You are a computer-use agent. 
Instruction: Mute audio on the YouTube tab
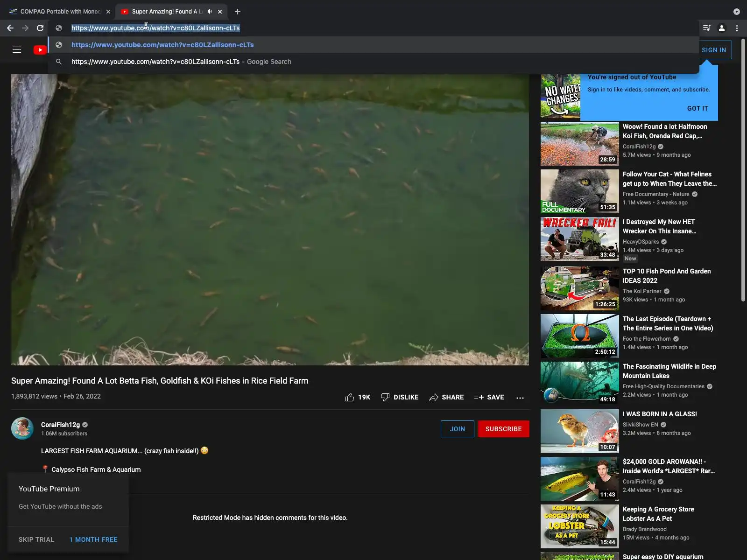[x=210, y=12]
